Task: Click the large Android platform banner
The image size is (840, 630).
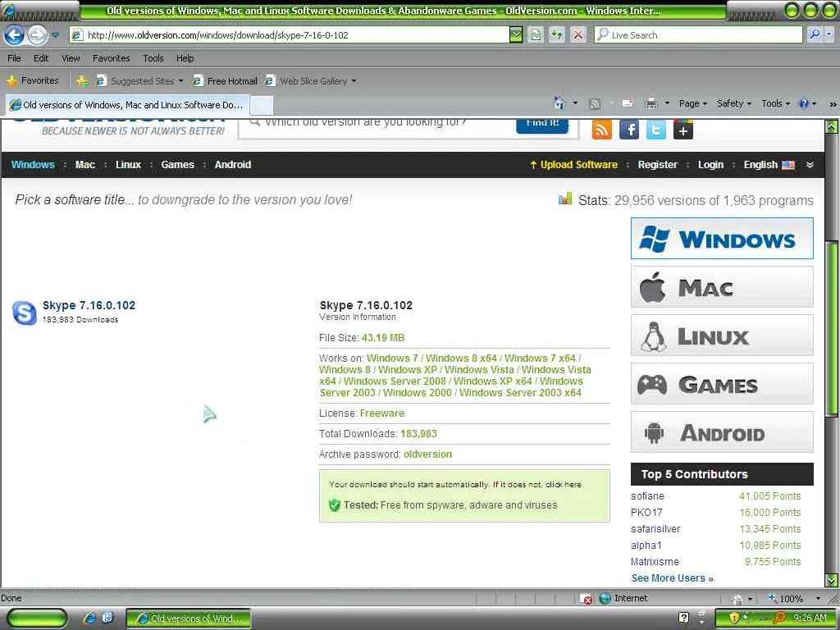Action: click(722, 432)
